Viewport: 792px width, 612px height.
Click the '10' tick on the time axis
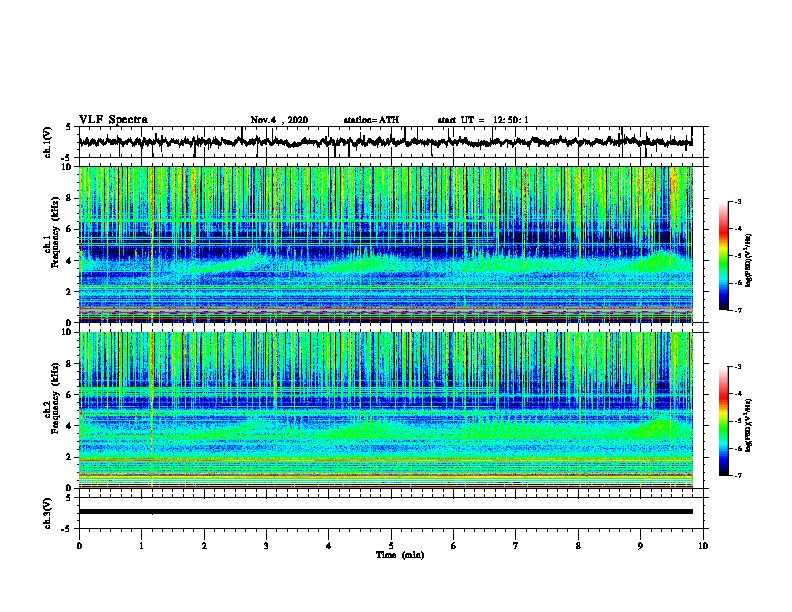tap(703, 546)
